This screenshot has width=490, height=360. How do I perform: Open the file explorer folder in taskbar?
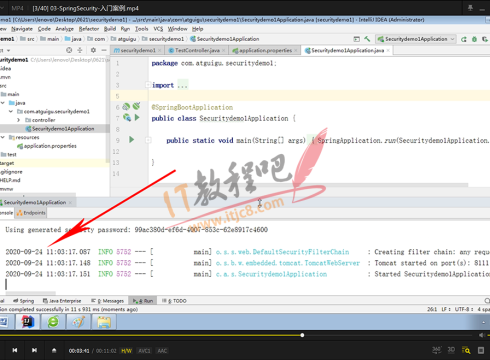point(104,322)
